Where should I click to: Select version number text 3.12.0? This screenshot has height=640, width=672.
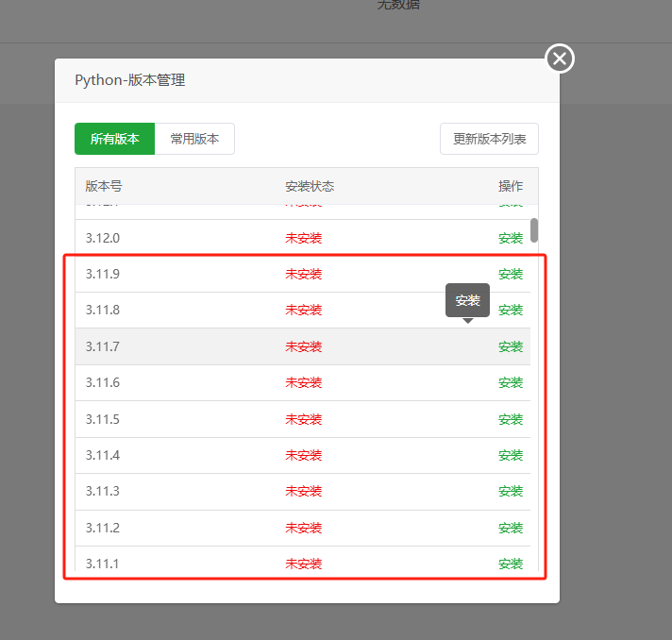pyautogui.click(x=103, y=238)
